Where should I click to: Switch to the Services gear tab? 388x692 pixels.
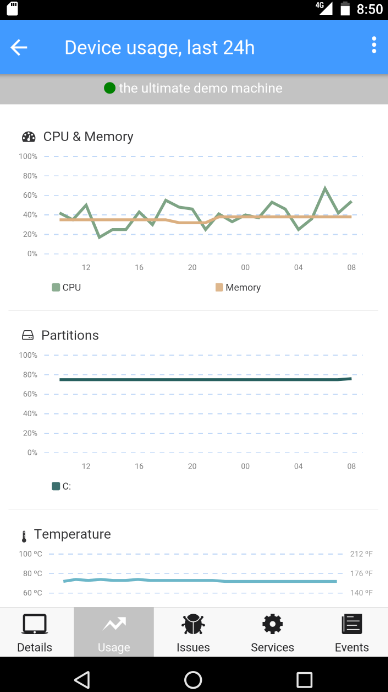pos(272,632)
